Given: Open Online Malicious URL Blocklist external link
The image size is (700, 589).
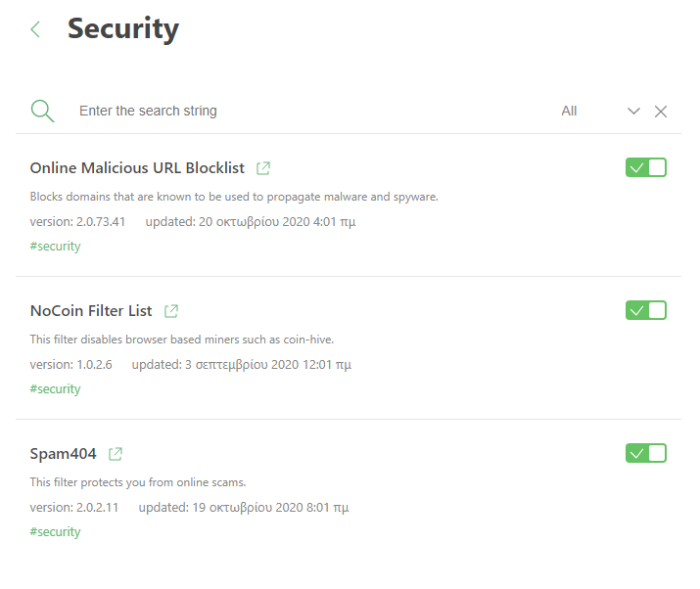Looking at the screenshot, I should pos(263,168).
